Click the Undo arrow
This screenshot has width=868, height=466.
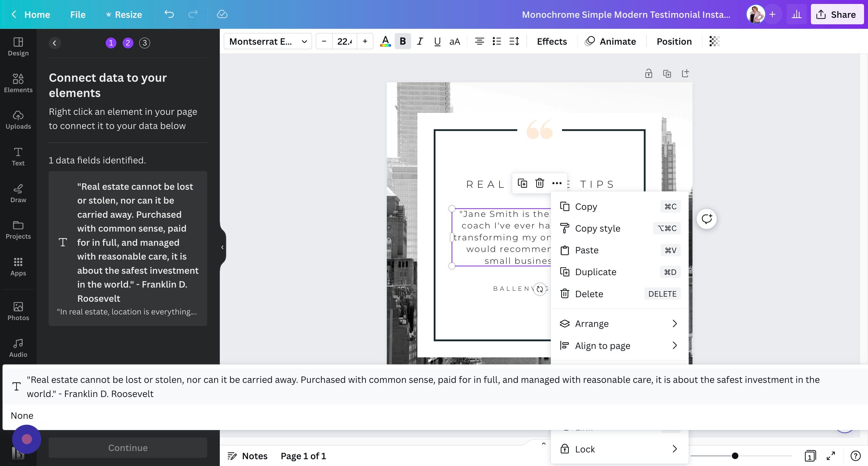coord(169,14)
